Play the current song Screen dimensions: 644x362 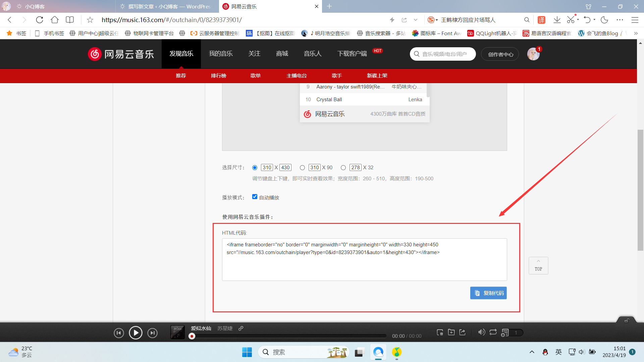click(136, 333)
